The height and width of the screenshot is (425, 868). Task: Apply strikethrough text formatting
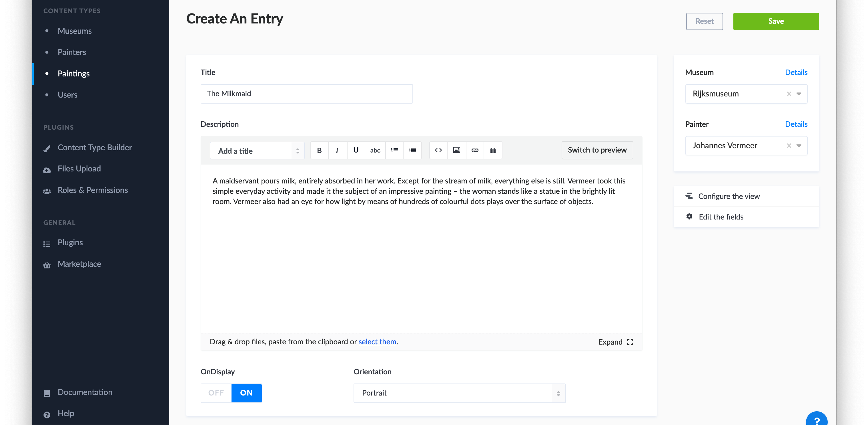tap(375, 150)
